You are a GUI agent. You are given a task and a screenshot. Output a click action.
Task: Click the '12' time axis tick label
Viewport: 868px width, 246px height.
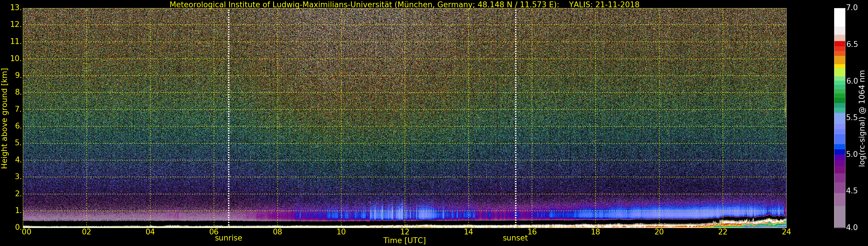point(405,232)
